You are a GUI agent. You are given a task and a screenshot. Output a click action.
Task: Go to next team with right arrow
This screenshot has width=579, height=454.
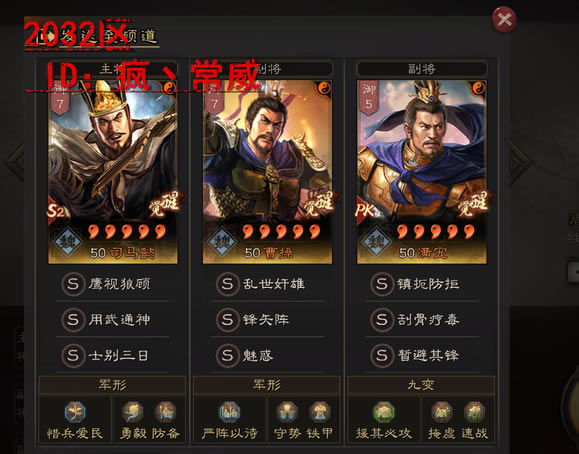pyautogui.click(x=520, y=162)
